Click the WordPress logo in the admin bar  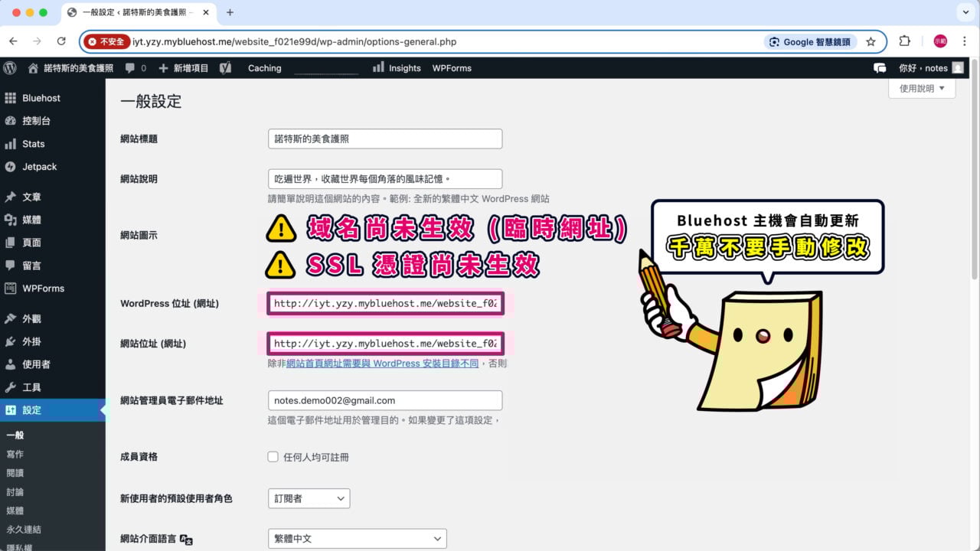(10, 68)
